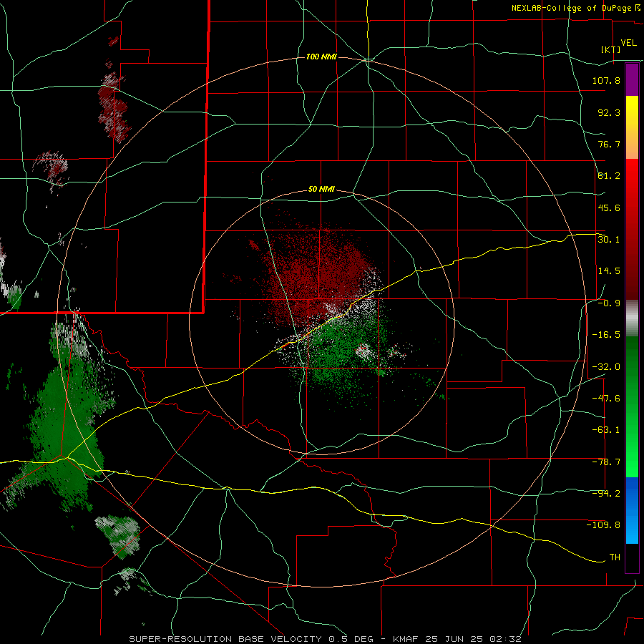Click the 92.3 velocity scale value
Image resolution: width=644 pixels, height=644 pixels.
[x=609, y=112]
